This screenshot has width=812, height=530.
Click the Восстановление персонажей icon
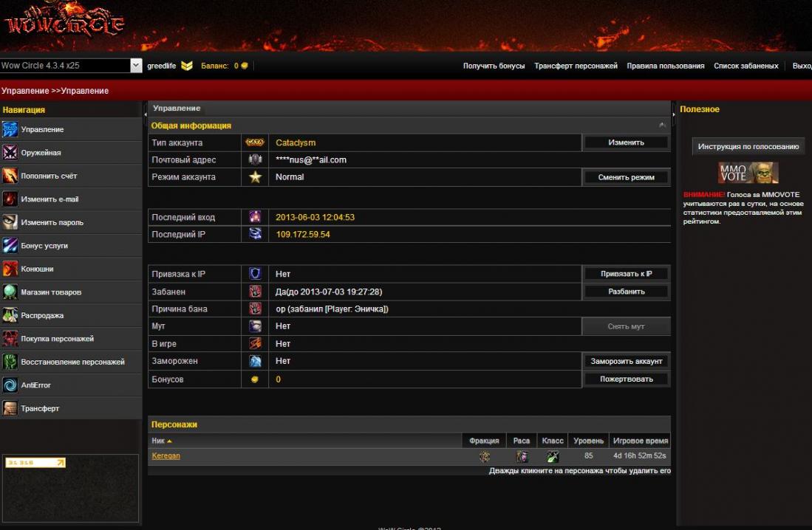click(10, 362)
